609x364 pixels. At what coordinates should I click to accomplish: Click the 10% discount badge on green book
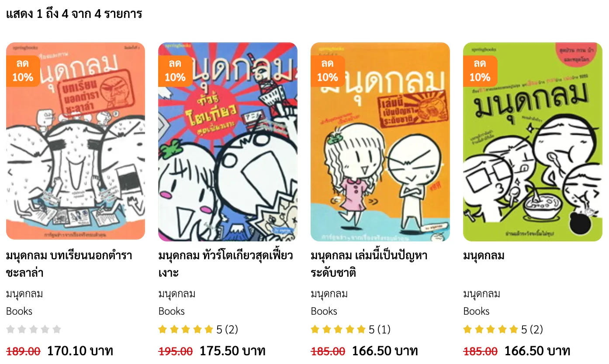pyautogui.click(x=480, y=71)
